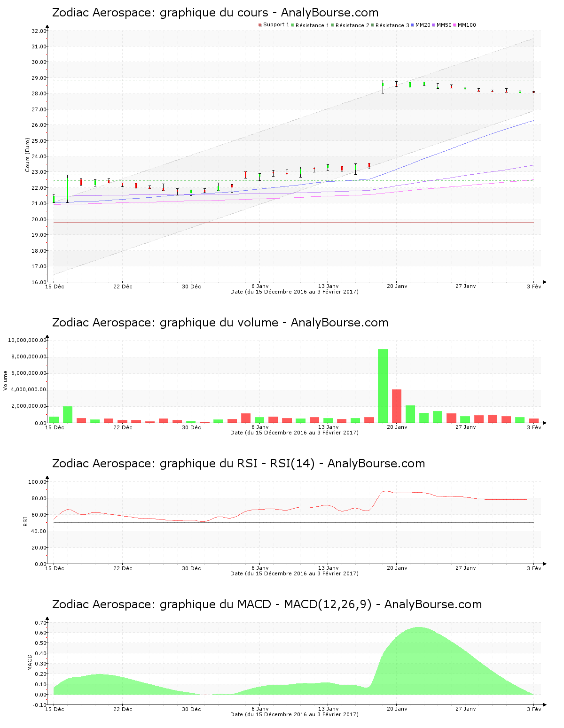564x728 pixels.
Task: Click the 4,000,000.00 volume axis value
Action: (x=29, y=390)
